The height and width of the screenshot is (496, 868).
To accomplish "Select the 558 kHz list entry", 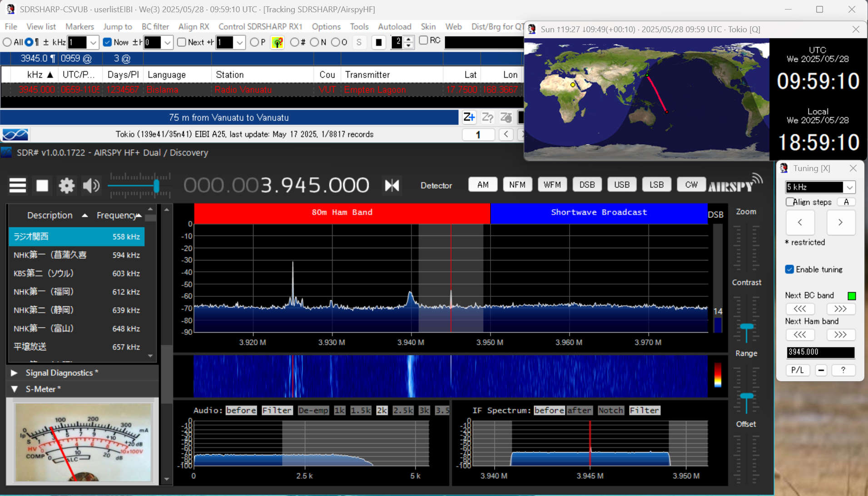I will point(76,236).
